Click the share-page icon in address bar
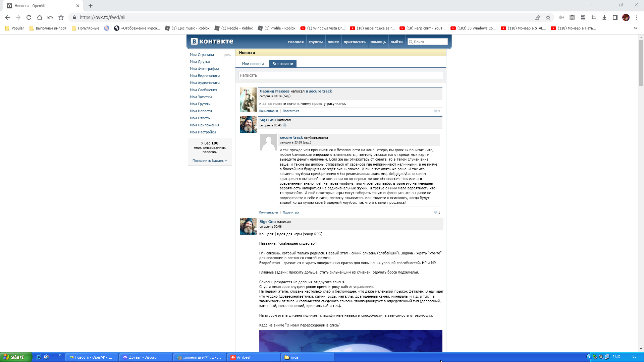Image resolution: width=644 pixels, height=362 pixels. pyautogui.click(x=537, y=17)
